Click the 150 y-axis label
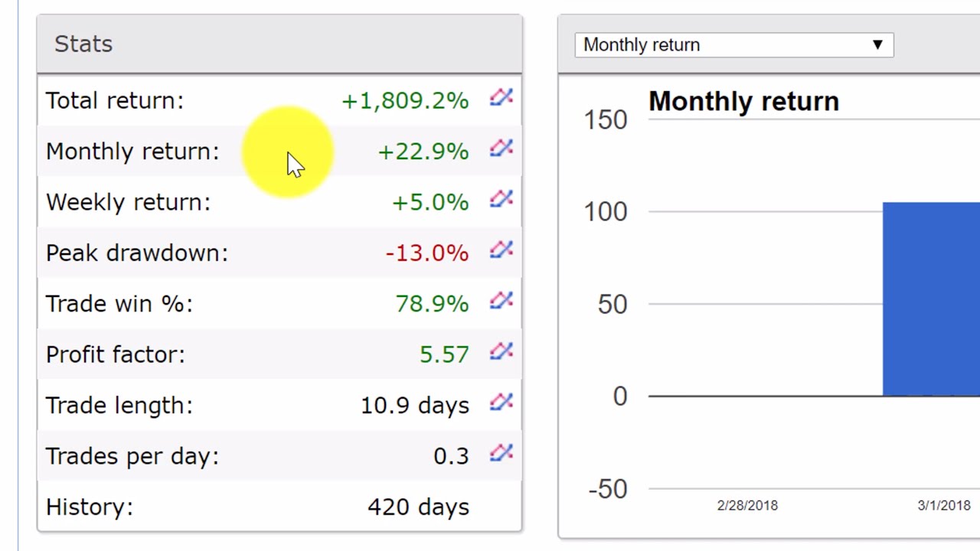The height and width of the screenshot is (551, 980). [606, 119]
